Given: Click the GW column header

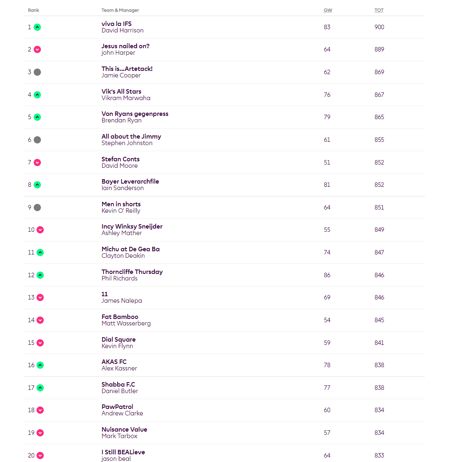Looking at the screenshot, I should click(x=328, y=10).
